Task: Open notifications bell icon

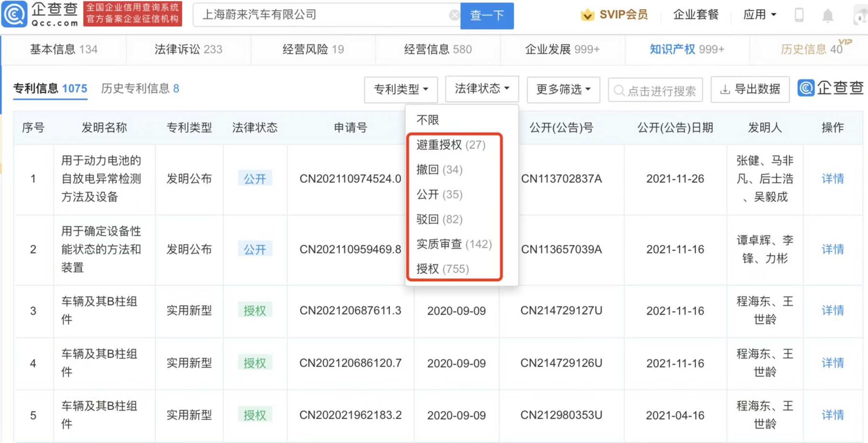Action: 828,16
